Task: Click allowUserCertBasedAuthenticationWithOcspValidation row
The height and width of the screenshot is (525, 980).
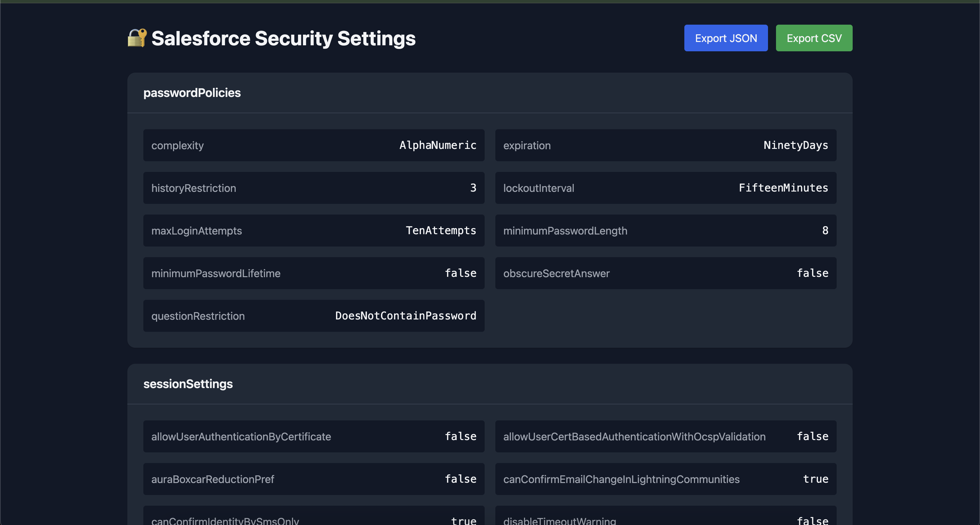Action: [666, 436]
